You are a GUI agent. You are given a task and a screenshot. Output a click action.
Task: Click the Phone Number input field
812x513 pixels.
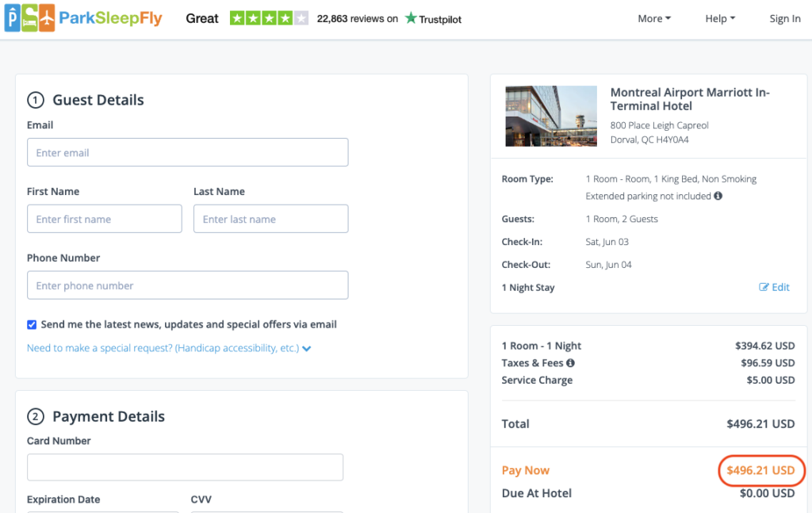pos(187,285)
